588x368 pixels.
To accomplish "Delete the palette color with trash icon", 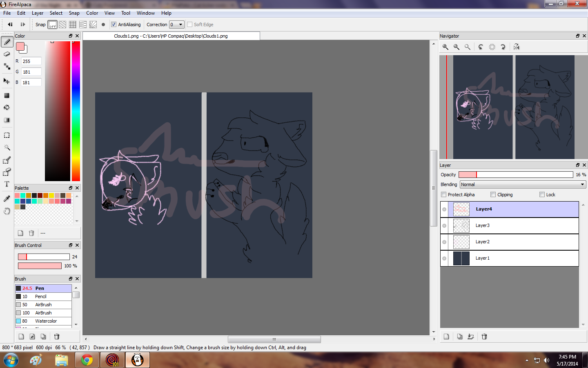I will pos(31,233).
